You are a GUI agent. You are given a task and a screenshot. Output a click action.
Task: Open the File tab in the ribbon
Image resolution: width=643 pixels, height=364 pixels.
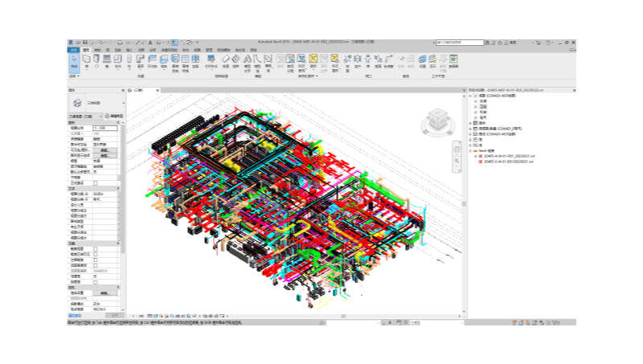73,50
